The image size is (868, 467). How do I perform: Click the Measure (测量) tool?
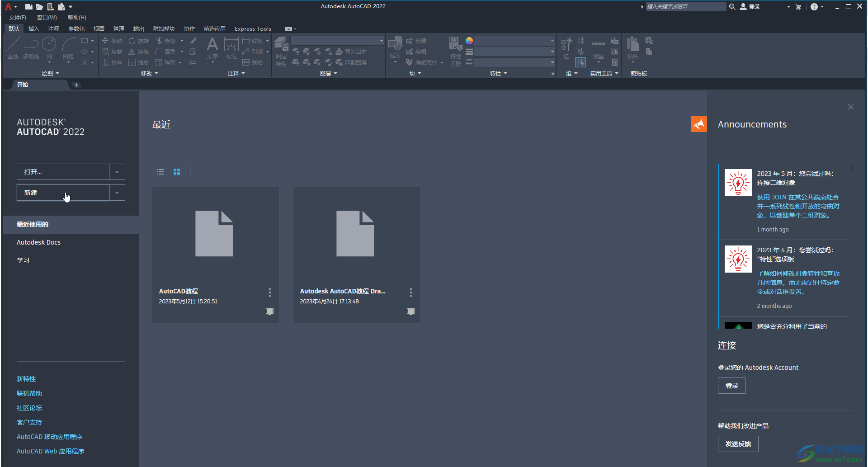point(598,49)
